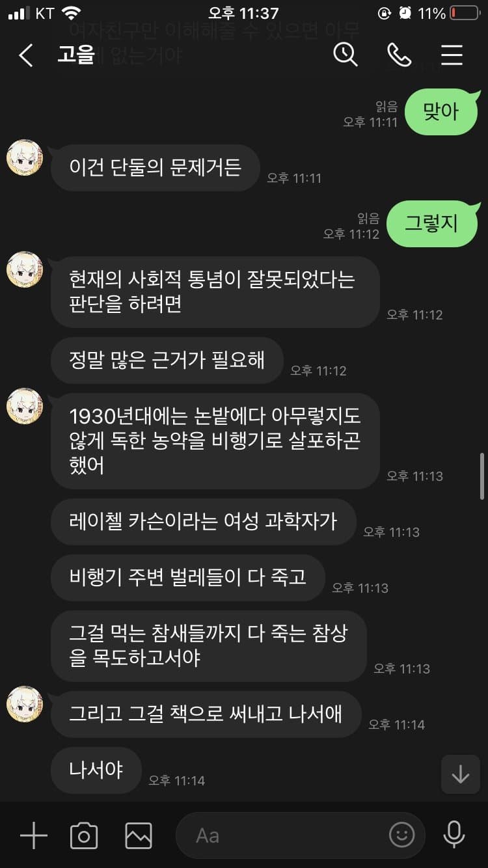This screenshot has width=488, height=868.
Task: Select the 정말 많은 근거가 필요해 message
Action: tap(167, 360)
